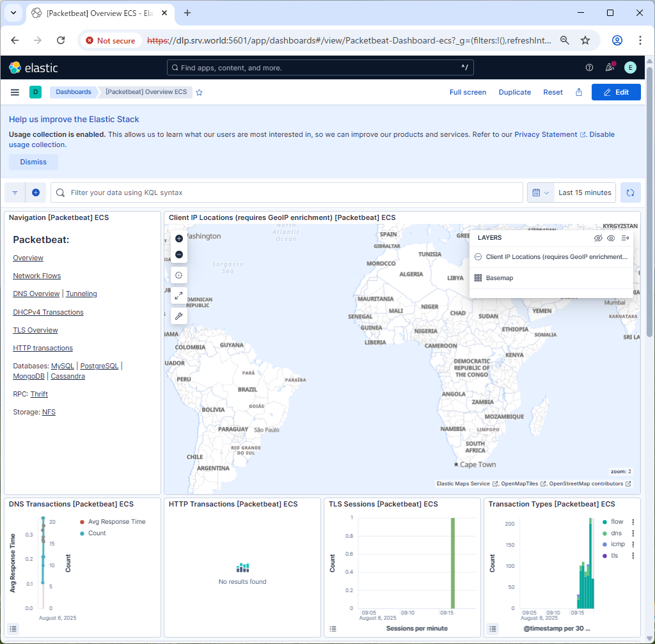Viewport: 655px width, 644px height.
Task: Click the fit to data bounds icon
Action: click(x=179, y=275)
